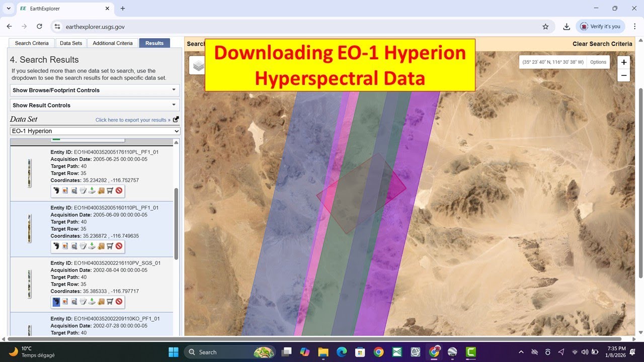
Task: Exclude scene EO1H0400352005160110PL_PF1_01 from results
Action: coord(119,246)
